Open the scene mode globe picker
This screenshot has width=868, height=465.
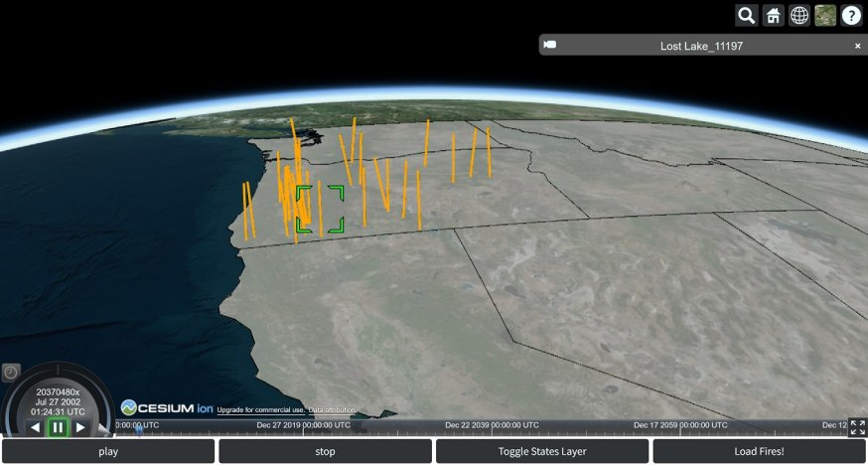(x=799, y=15)
